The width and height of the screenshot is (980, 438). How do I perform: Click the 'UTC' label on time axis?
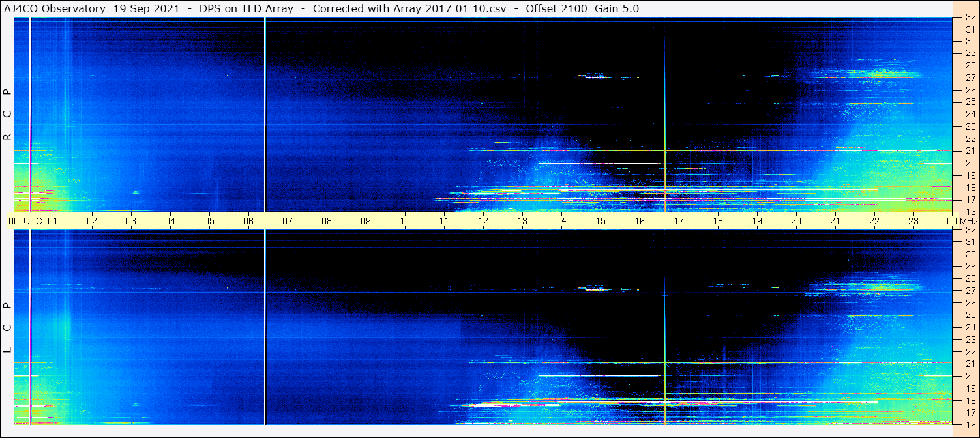pos(33,221)
